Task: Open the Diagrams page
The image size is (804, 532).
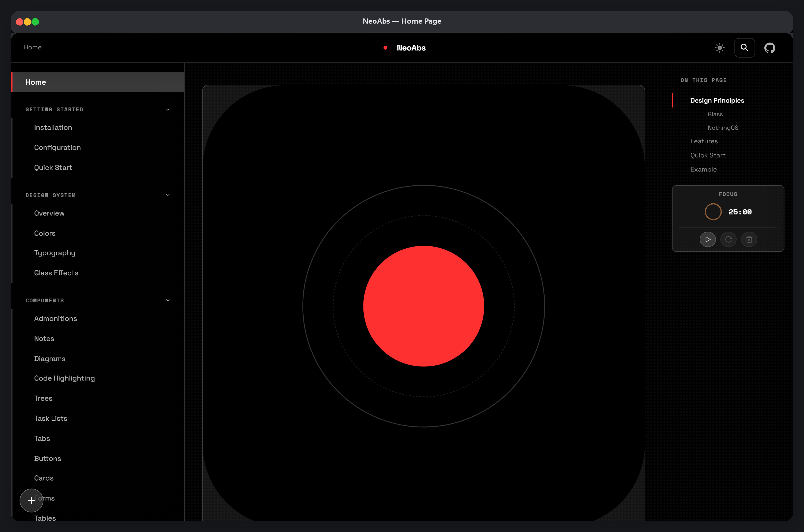Action: (49, 359)
